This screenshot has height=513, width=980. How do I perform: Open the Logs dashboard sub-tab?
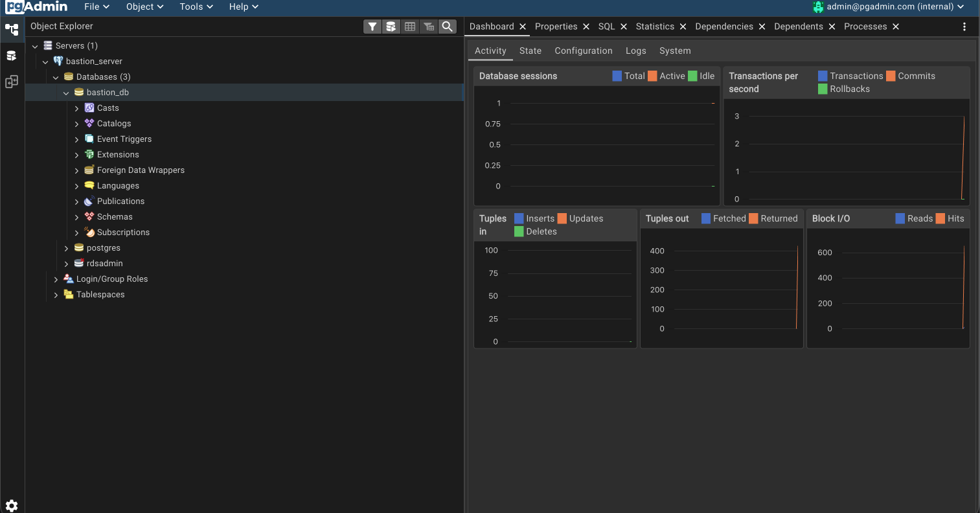pyautogui.click(x=636, y=51)
